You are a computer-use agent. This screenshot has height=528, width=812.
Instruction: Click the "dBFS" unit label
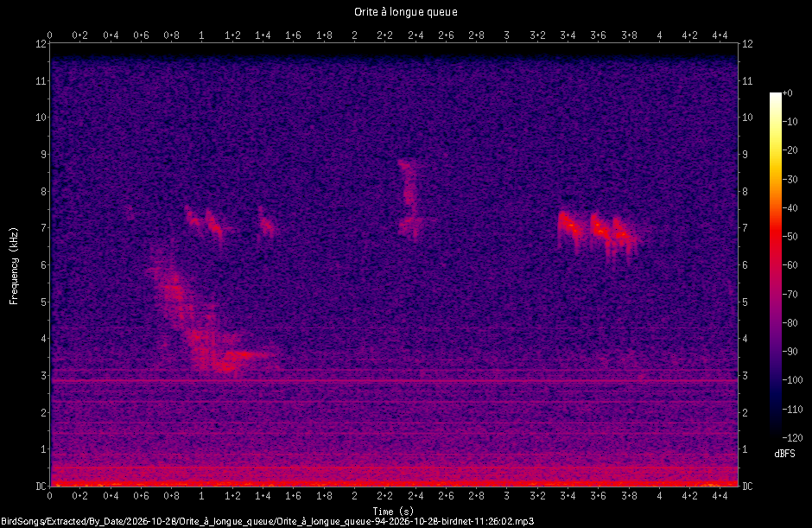coord(784,454)
